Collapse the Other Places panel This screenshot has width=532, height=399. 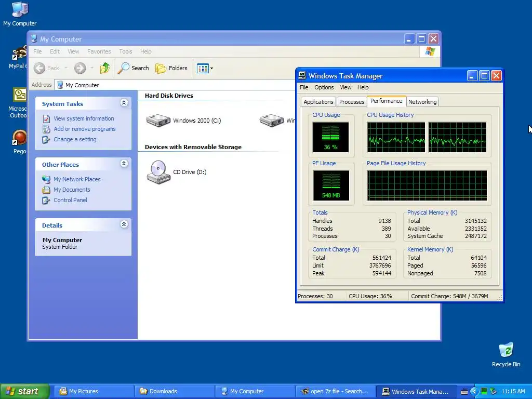[124, 164]
